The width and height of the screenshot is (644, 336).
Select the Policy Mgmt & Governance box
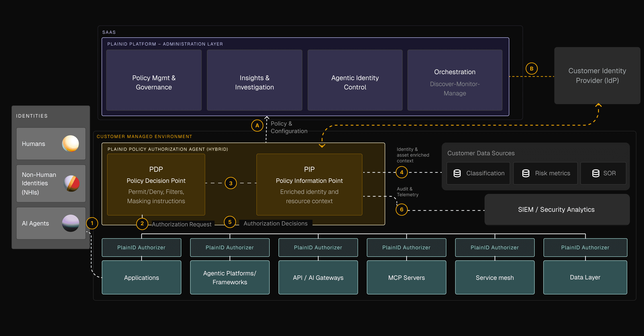(154, 80)
